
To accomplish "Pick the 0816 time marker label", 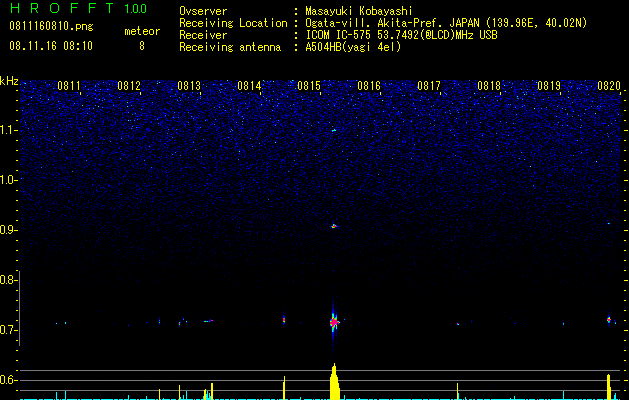I will [x=369, y=86].
